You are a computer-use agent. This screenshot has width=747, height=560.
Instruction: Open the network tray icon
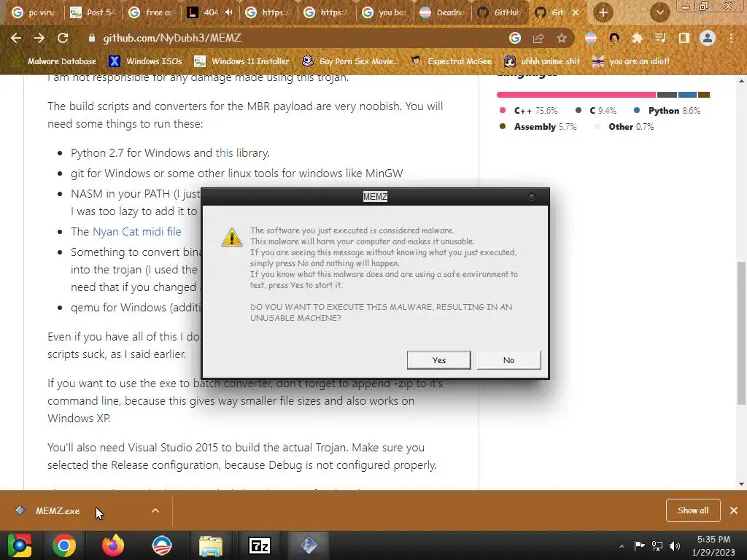[x=657, y=545]
